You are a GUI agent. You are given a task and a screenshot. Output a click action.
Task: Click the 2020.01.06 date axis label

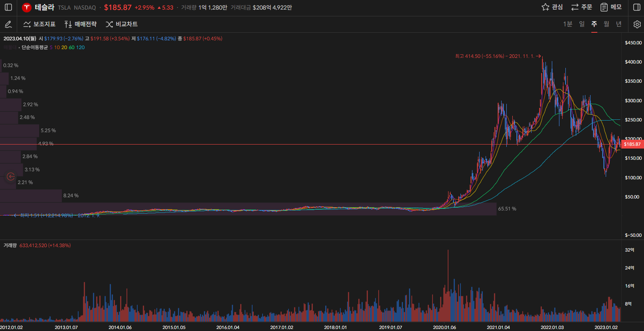coord(444,327)
